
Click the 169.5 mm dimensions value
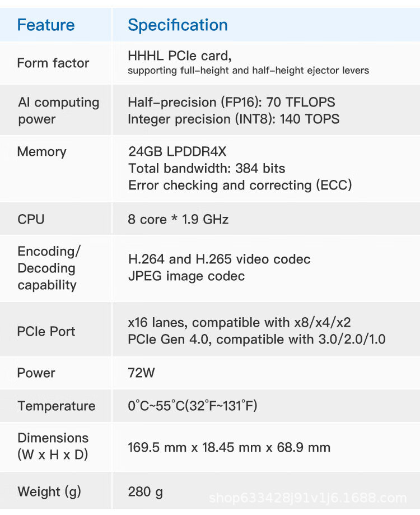pyautogui.click(x=228, y=447)
